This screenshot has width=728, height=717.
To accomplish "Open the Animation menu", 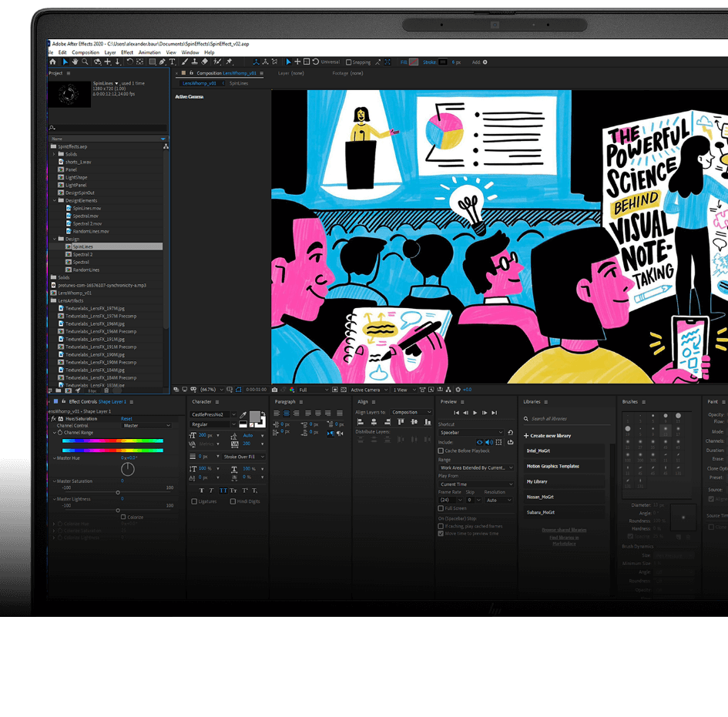I will [149, 52].
